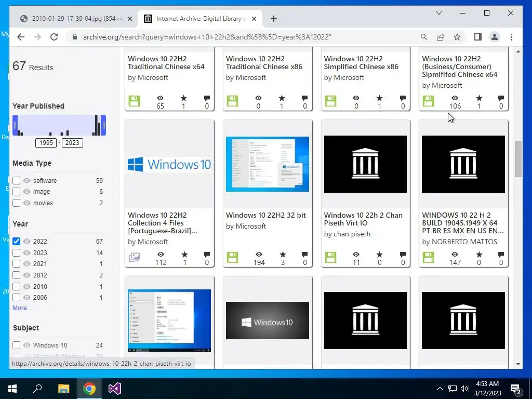Check the 2023 year filter
This screenshot has height=399, width=532.
(16, 253)
